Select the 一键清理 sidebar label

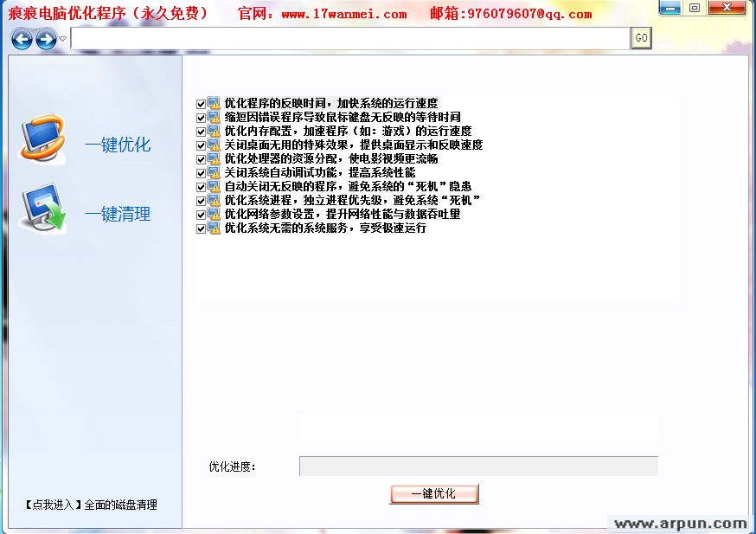(x=118, y=214)
